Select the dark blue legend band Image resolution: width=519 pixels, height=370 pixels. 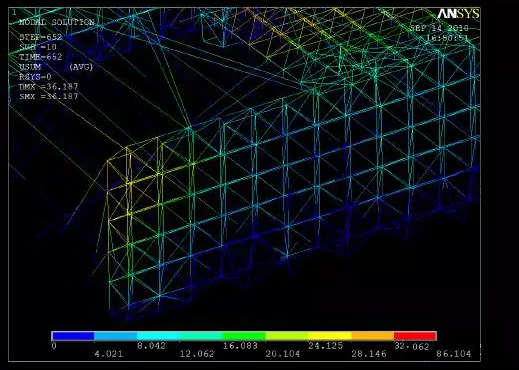[73, 336]
